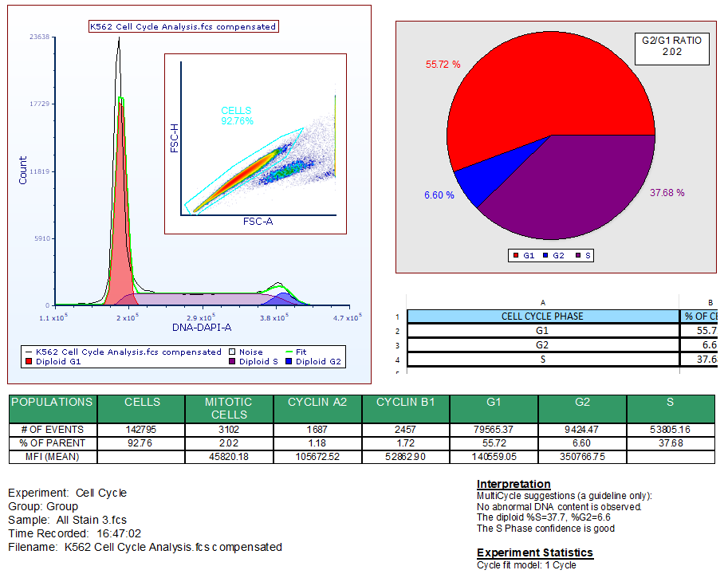
Task: Select the MFI (MEAN) row label
Action: pos(51,457)
